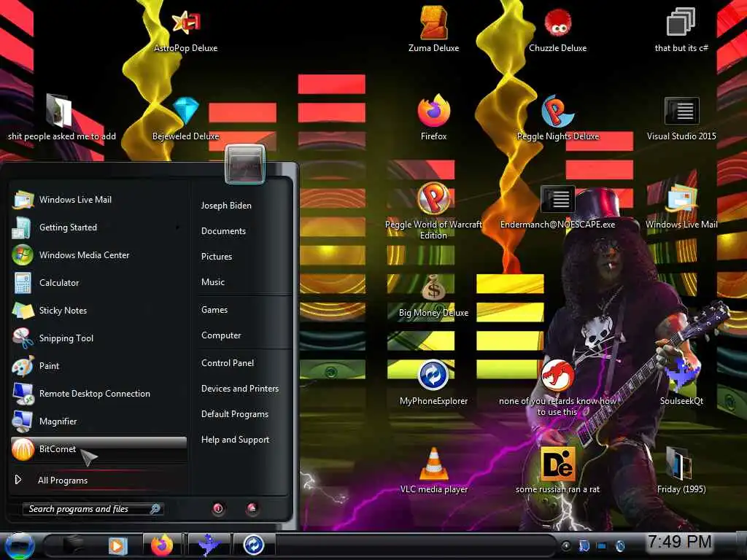Click the Firefox icon on the taskbar
This screenshot has height=560, width=747.
[x=162, y=545]
